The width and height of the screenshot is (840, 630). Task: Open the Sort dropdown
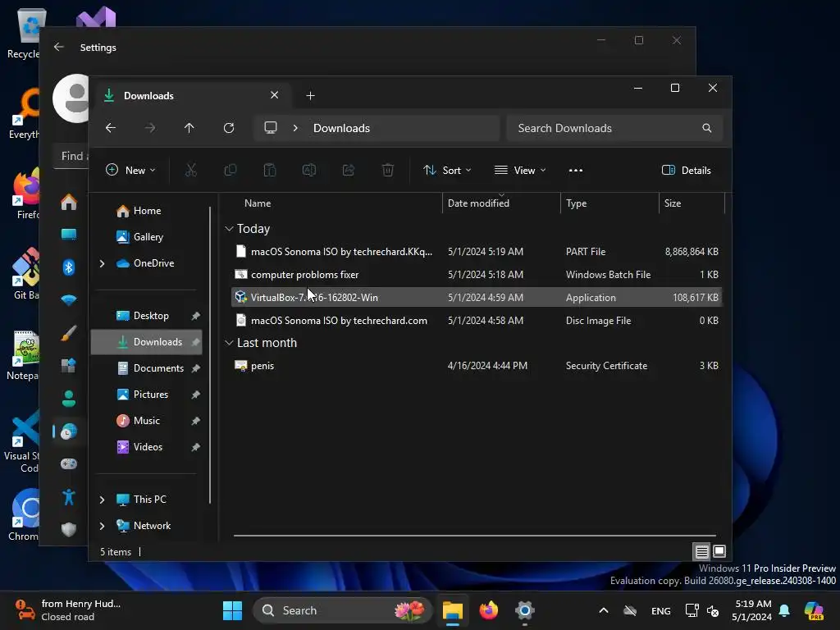[447, 171]
